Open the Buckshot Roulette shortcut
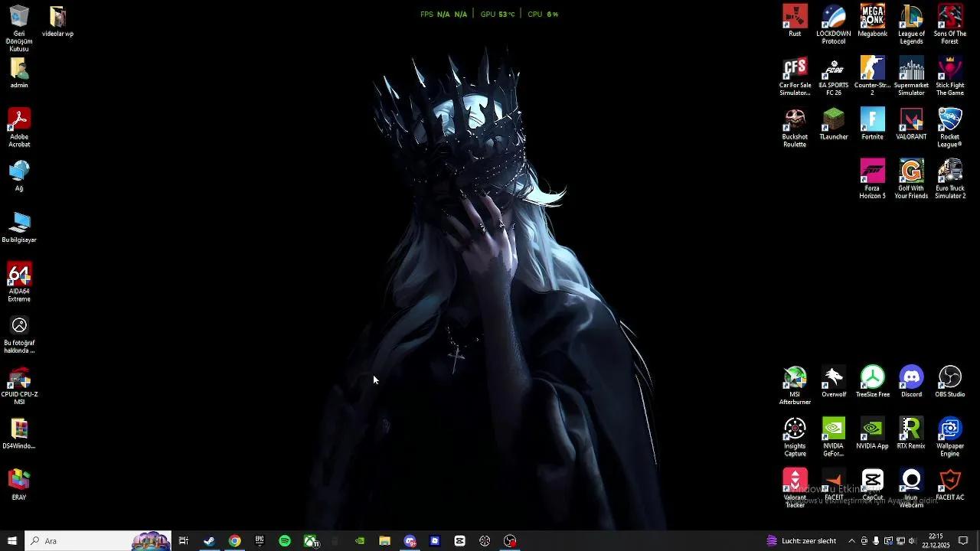 pyautogui.click(x=795, y=127)
